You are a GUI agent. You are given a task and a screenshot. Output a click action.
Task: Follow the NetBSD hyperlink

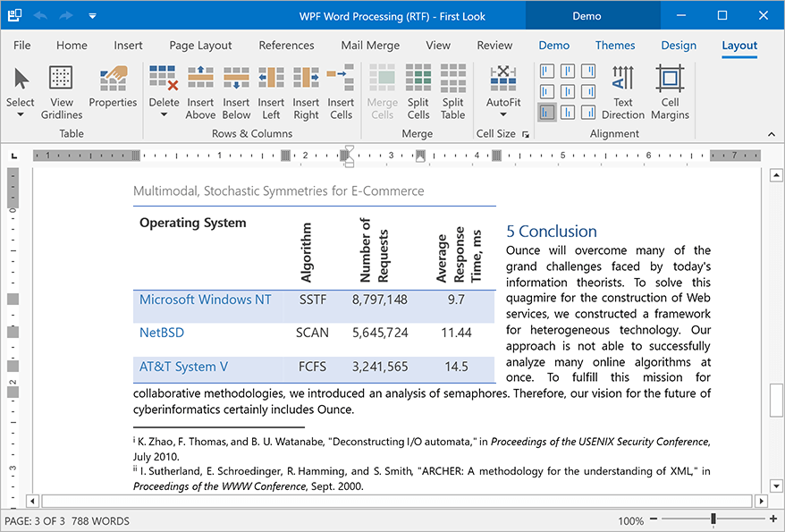162,333
